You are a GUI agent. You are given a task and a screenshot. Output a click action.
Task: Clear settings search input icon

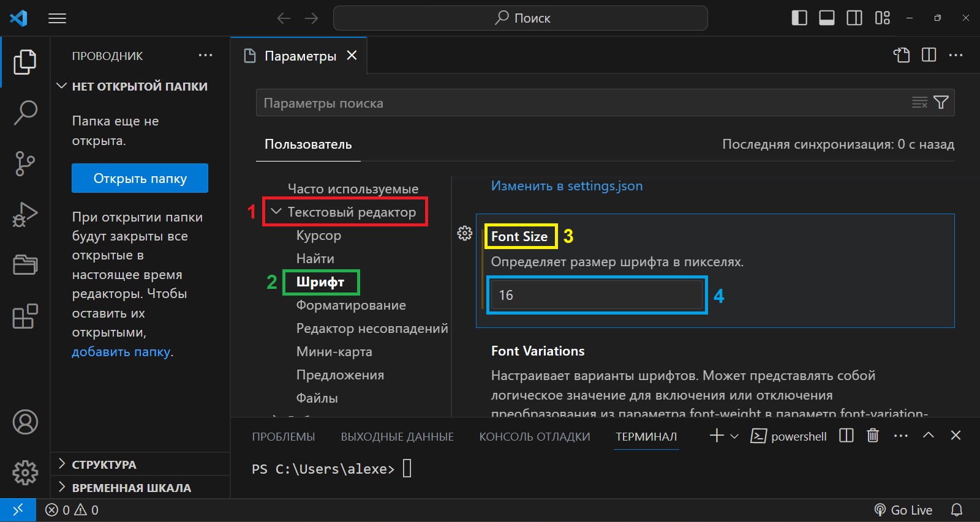point(919,102)
